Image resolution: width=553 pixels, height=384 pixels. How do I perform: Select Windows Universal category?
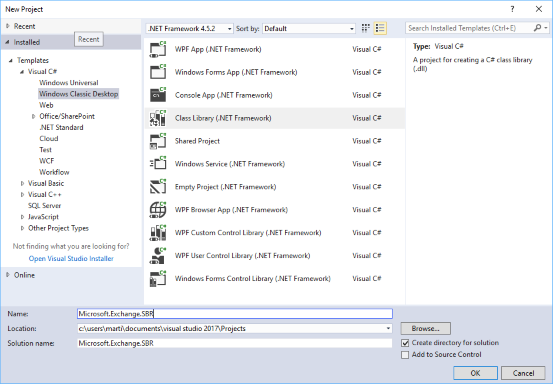tap(69, 83)
